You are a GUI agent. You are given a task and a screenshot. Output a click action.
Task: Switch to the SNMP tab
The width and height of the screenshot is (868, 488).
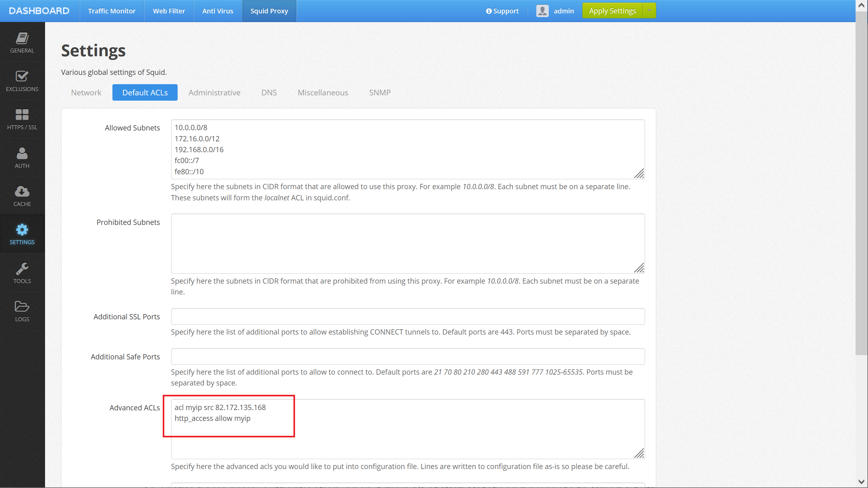point(380,92)
